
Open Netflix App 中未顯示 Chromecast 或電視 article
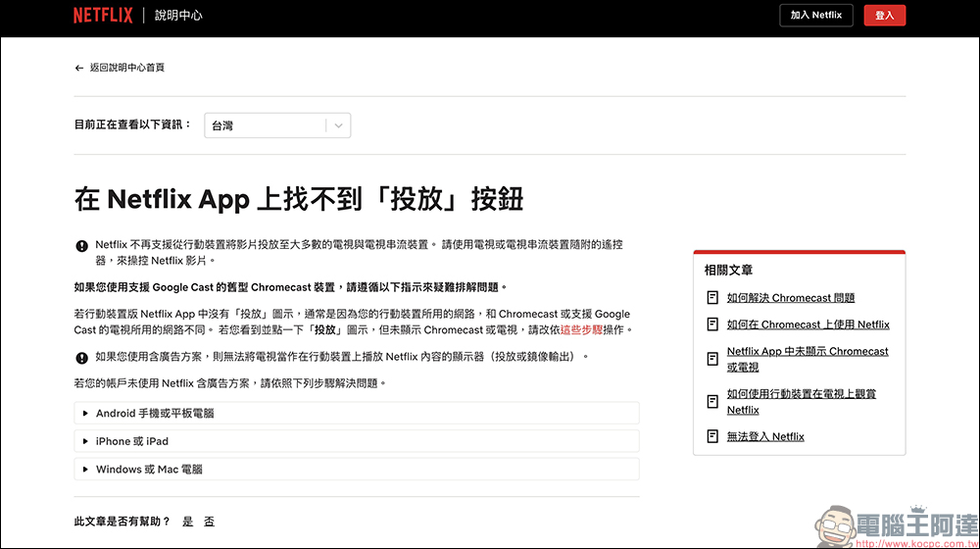[808, 359]
